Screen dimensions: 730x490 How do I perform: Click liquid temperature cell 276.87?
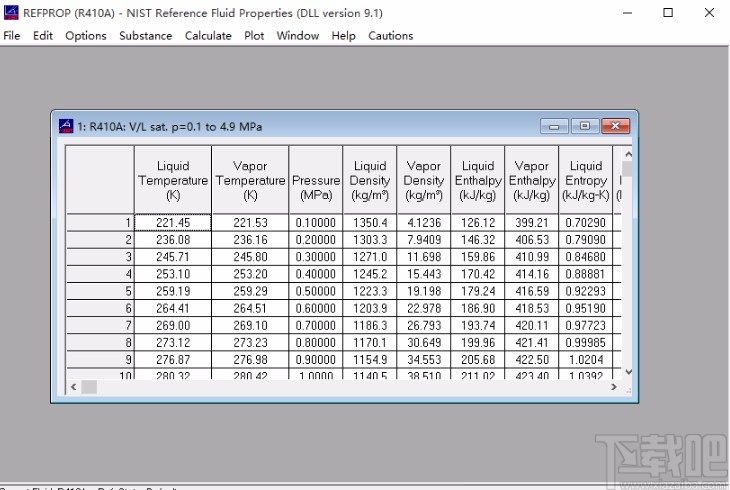(173, 360)
